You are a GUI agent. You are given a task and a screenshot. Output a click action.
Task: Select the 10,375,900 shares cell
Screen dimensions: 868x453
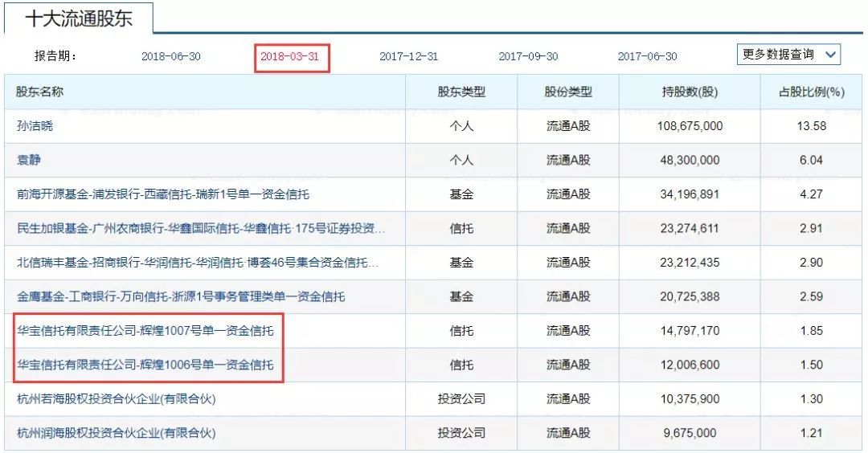point(690,399)
